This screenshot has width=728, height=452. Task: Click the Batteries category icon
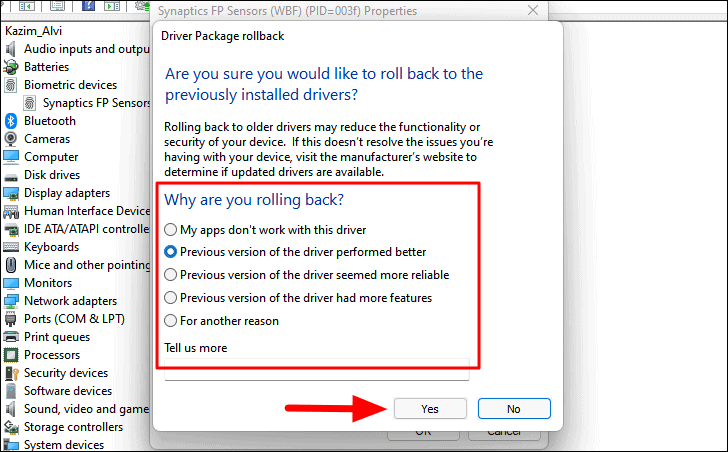coord(11,67)
